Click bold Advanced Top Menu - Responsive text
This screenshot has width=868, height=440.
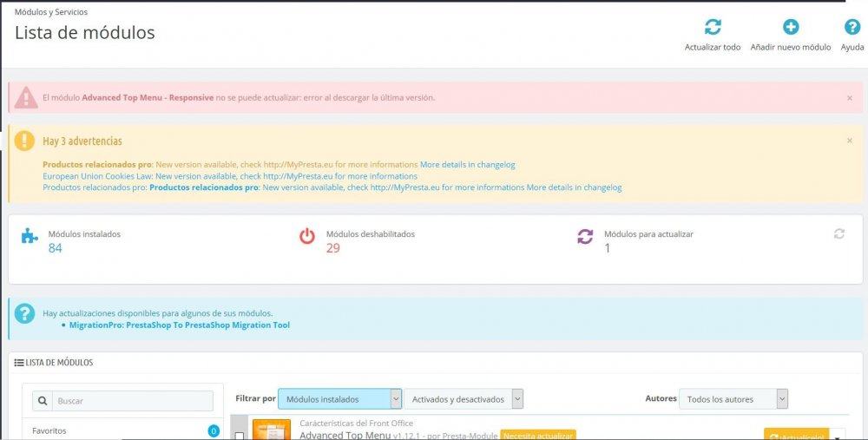[x=148, y=97]
